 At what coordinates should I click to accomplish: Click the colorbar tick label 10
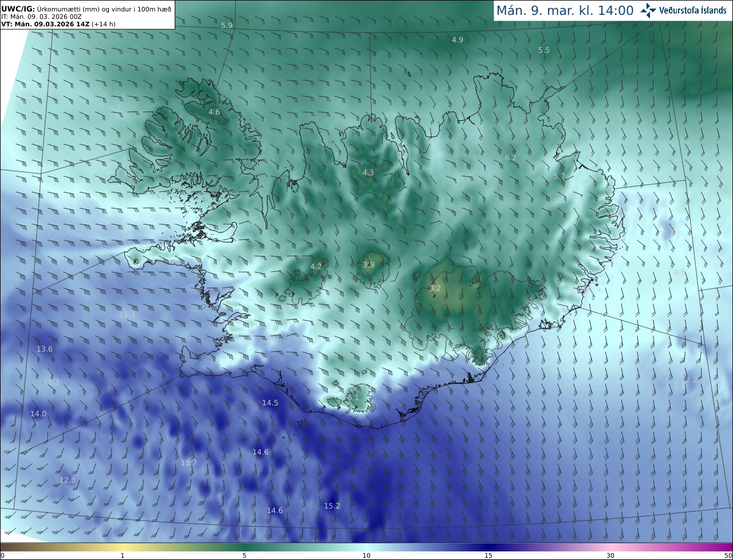[x=366, y=555]
